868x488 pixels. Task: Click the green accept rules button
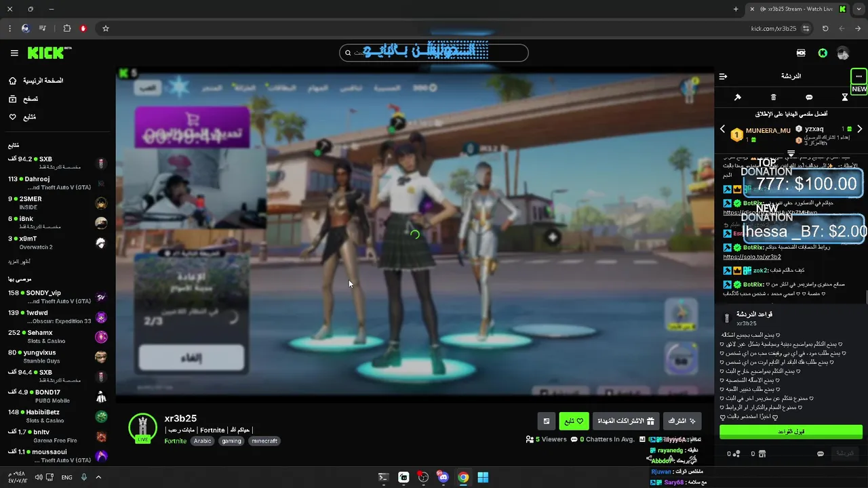tap(791, 432)
